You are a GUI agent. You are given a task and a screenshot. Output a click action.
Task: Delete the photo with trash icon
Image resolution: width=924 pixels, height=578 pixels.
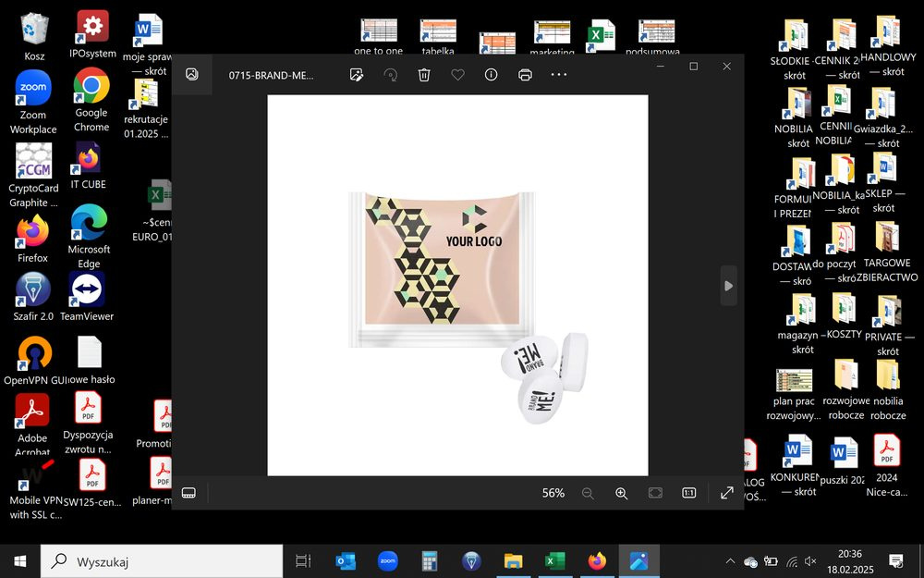click(x=424, y=75)
